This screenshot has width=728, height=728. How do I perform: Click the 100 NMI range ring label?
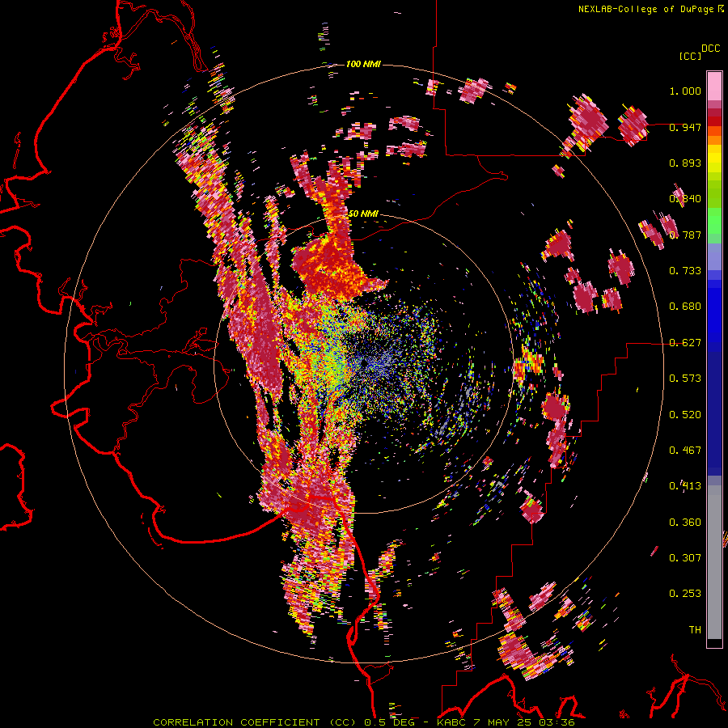click(x=363, y=64)
